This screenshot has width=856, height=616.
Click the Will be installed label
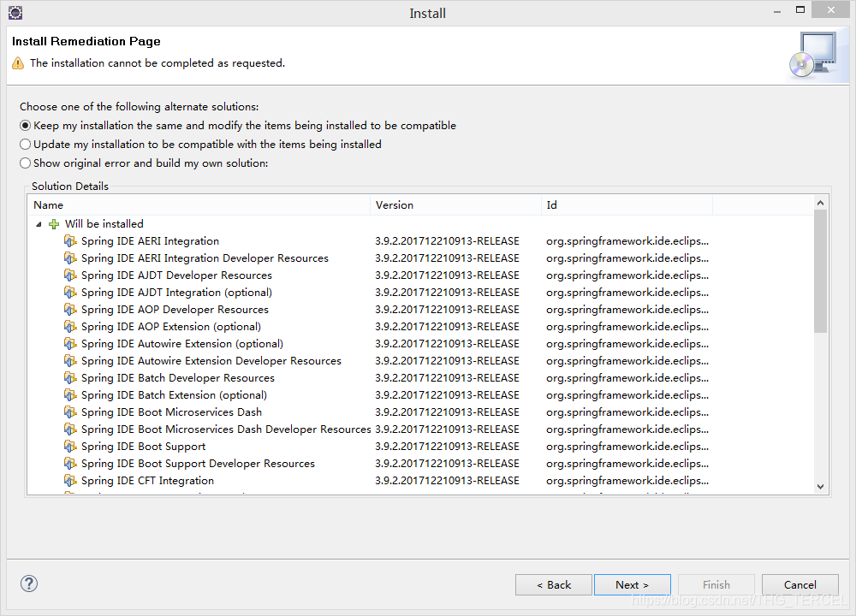104,223
